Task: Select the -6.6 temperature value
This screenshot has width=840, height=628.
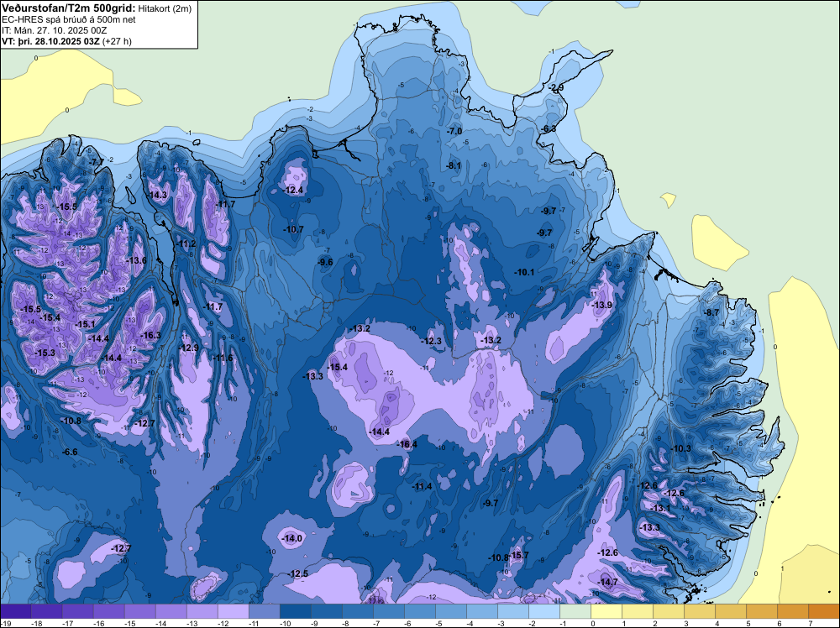Action: coord(71,452)
